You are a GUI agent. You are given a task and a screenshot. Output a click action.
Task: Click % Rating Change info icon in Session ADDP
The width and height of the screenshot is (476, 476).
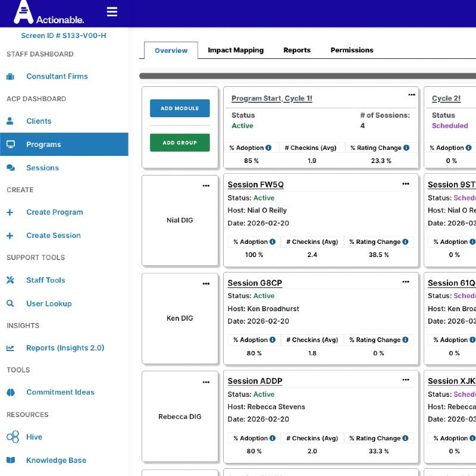[x=405, y=438]
